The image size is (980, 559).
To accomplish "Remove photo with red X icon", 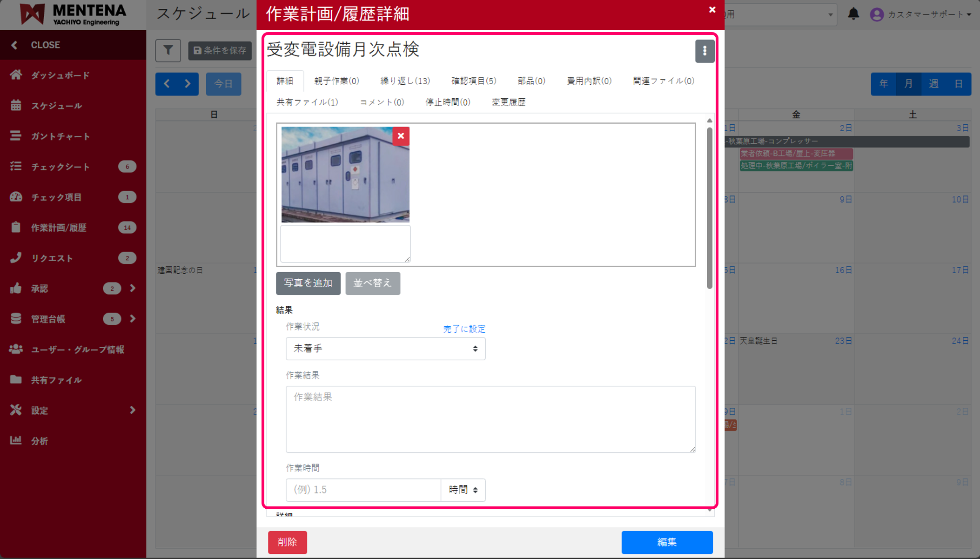I will point(400,136).
